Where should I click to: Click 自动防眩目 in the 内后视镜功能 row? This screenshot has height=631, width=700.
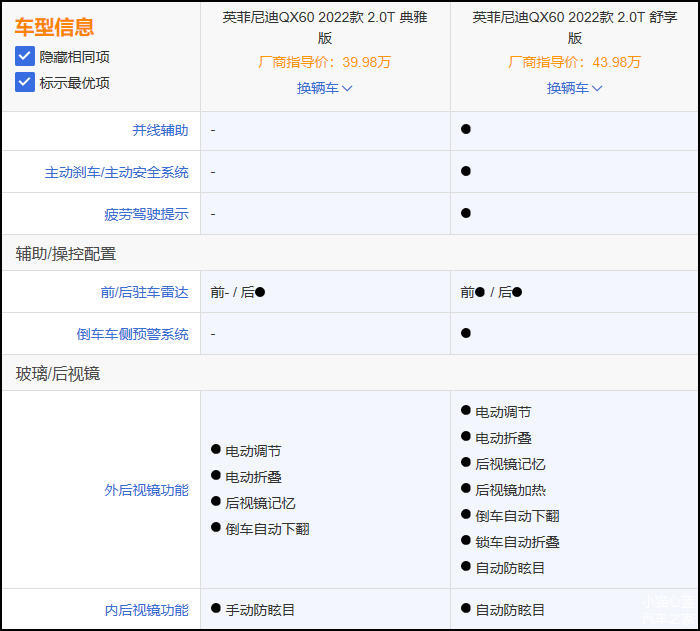pyautogui.click(x=510, y=610)
